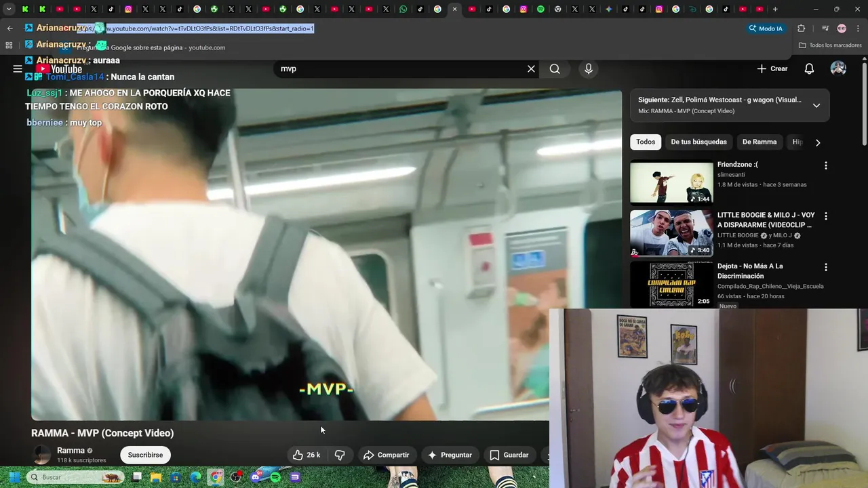Open the Crear button
The image size is (868, 488).
(772, 68)
